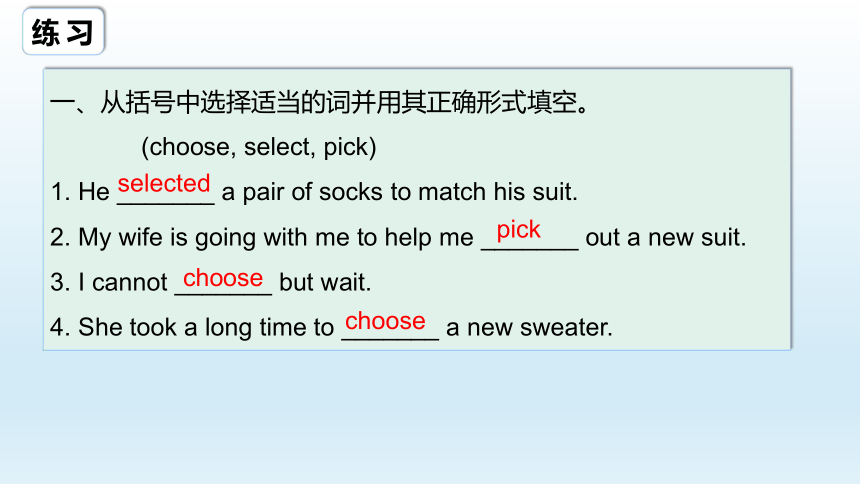Click '1. He' at beginning of sentence 1
The height and width of the screenshot is (484, 860).
pos(80,192)
